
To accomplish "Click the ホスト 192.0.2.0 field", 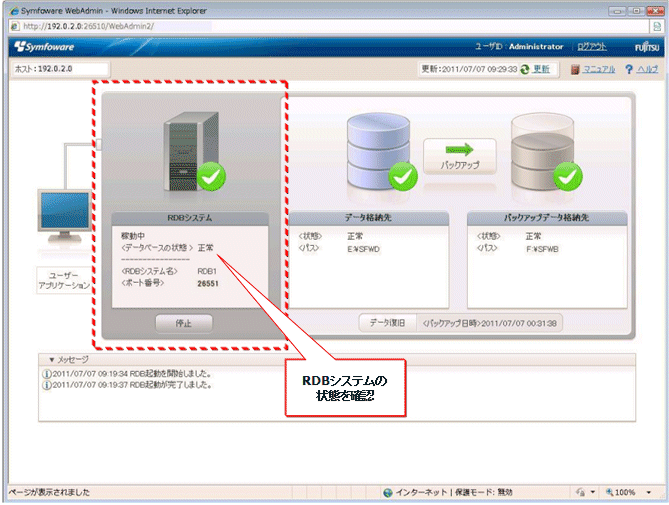I will (x=60, y=69).
